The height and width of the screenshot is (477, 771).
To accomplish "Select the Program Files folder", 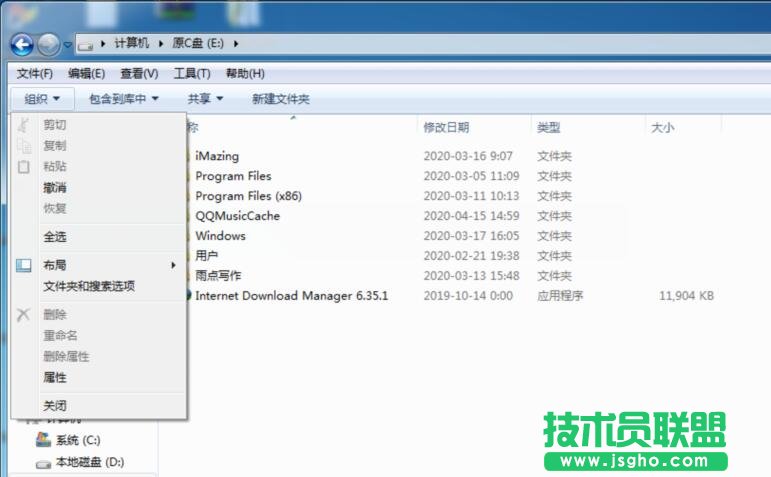I will click(233, 176).
